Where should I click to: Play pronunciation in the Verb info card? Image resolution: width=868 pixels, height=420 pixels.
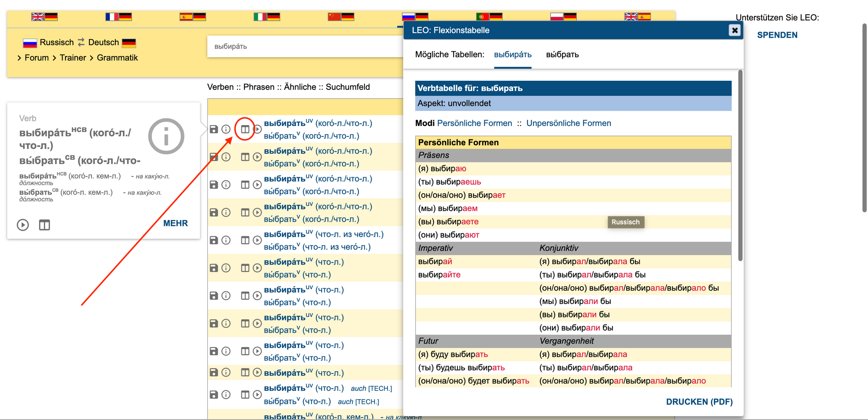pyautogui.click(x=23, y=225)
